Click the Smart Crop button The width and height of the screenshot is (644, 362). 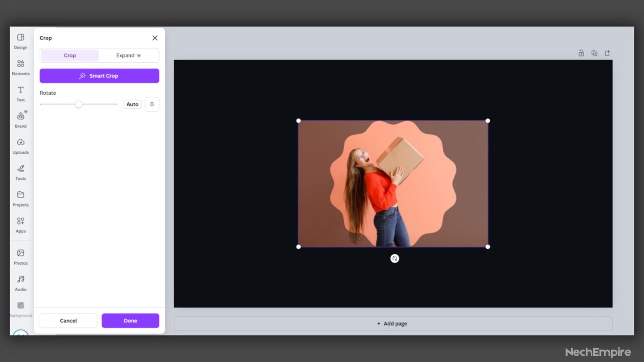click(99, 76)
